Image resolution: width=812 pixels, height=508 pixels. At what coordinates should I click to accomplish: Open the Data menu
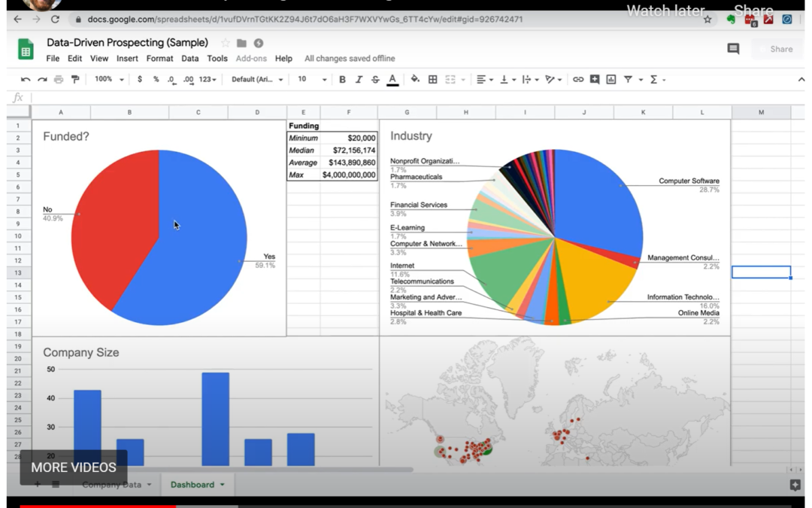point(189,59)
